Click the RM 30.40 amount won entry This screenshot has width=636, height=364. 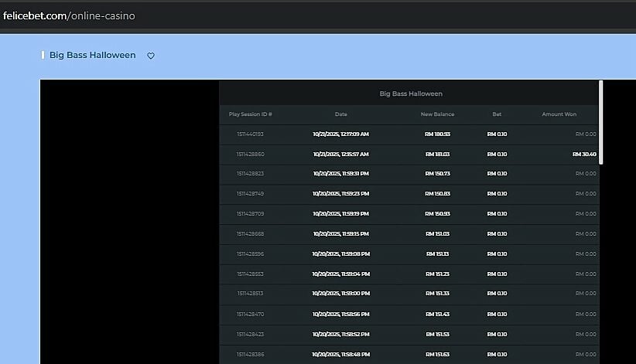[584, 154]
